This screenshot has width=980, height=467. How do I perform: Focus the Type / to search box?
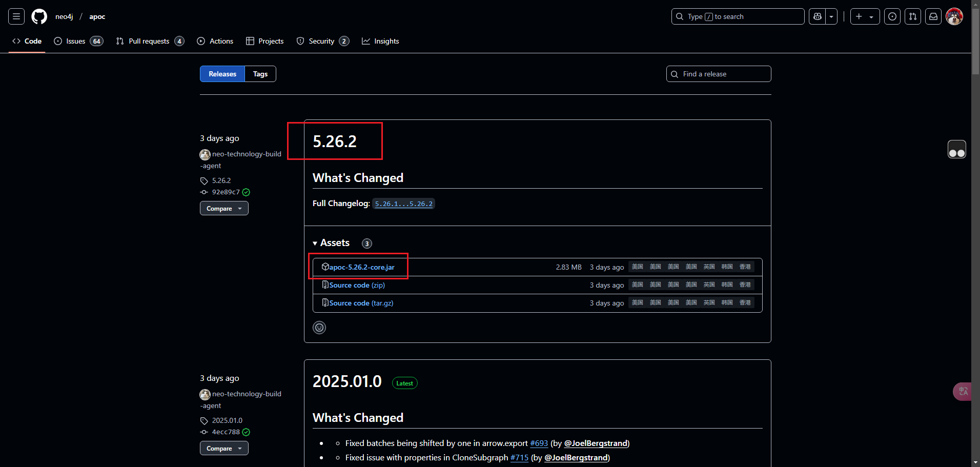[738, 16]
